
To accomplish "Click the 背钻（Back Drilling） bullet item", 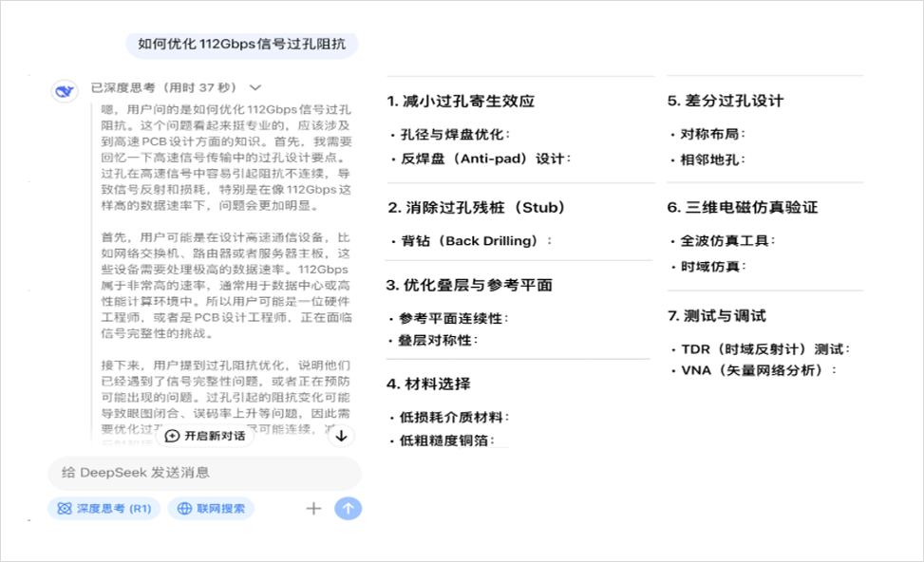I will pos(472,240).
